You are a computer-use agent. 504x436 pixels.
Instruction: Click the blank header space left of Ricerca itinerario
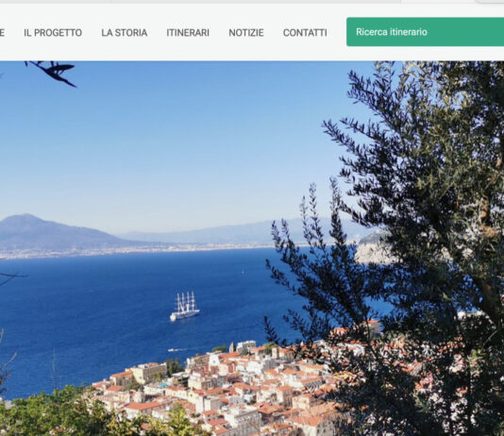pos(337,32)
